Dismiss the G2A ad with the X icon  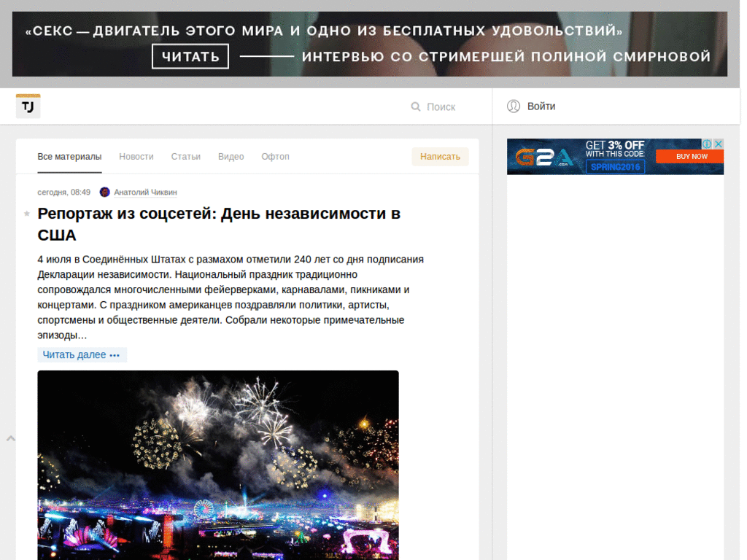(x=720, y=144)
